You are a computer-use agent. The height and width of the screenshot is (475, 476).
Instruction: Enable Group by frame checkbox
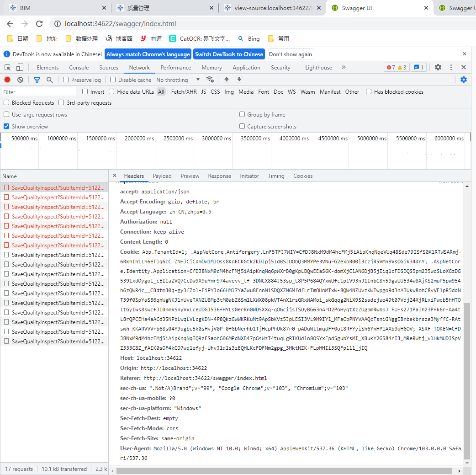click(x=242, y=114)
